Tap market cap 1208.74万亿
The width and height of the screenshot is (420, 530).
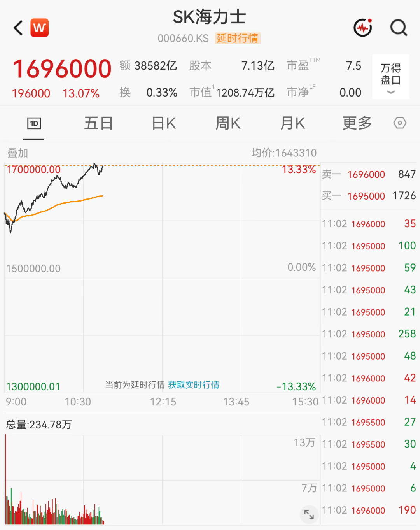point(245,93)
